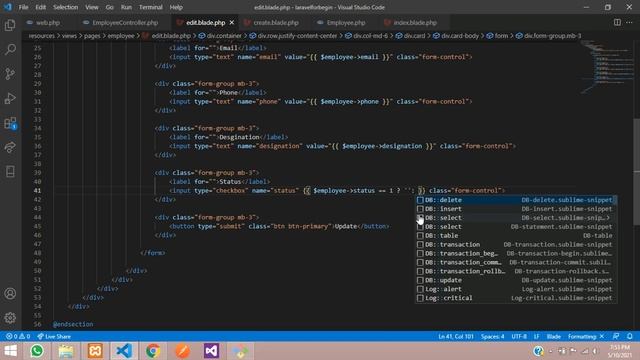Open the Live Share activity bar icon
640x360 pixels.
coord(10,147)
